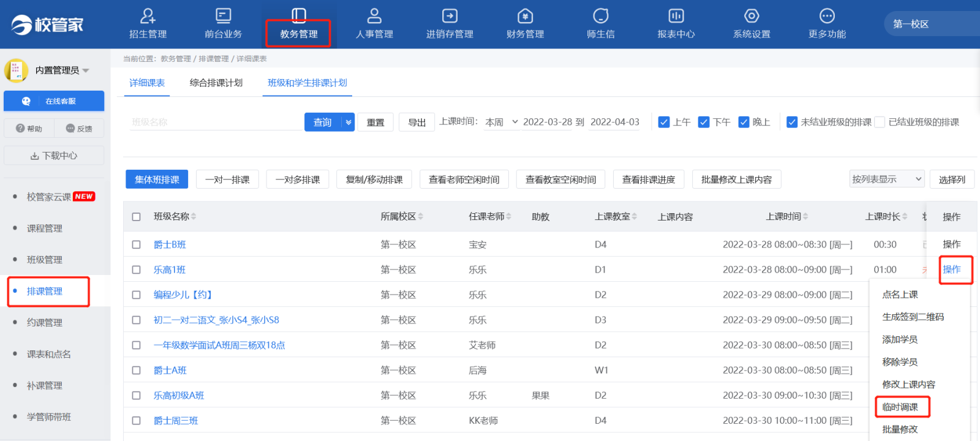Screen dimensions: 980x441
Task: Click the 班级名称 search input field
Action: pos(216,122)
